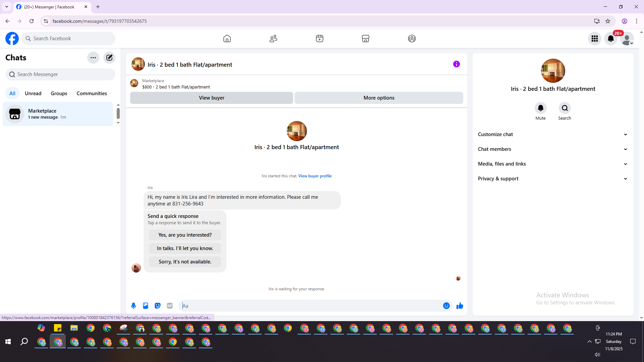Open the GIF picker icon

pyautogui.click(x=170, y=306)
